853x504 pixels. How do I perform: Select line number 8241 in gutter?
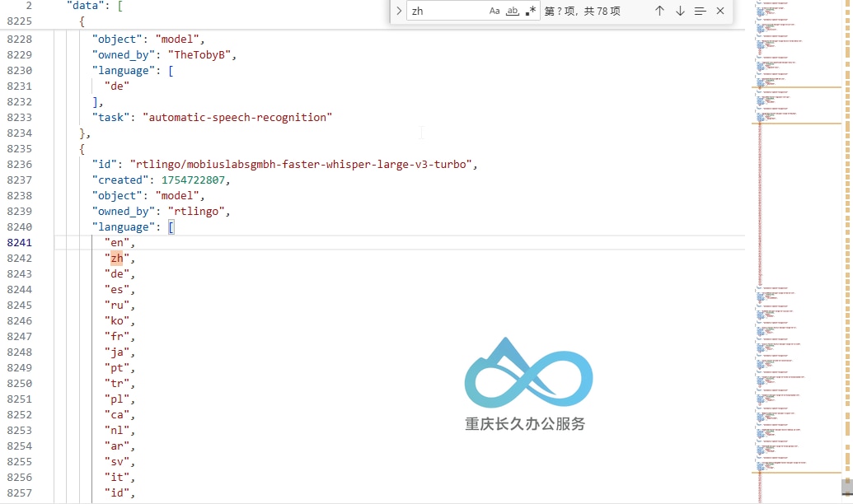(20, 242)
